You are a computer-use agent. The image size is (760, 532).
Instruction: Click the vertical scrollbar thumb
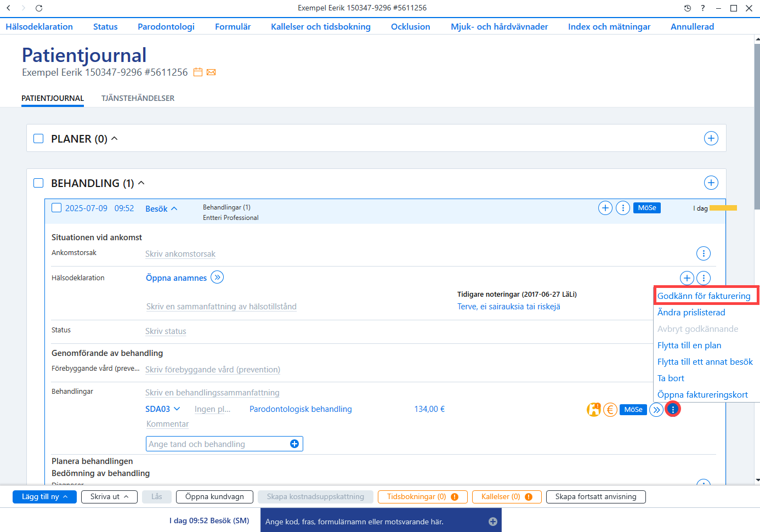point(757,126)
